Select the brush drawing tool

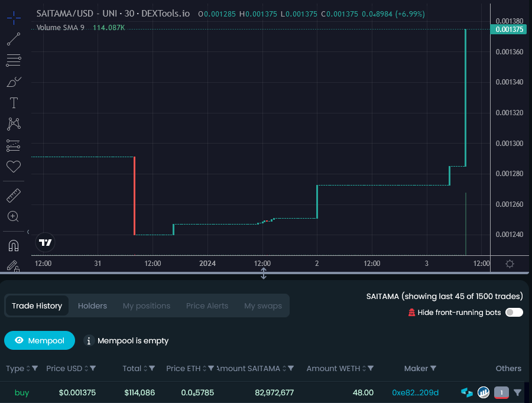[14, 82]
